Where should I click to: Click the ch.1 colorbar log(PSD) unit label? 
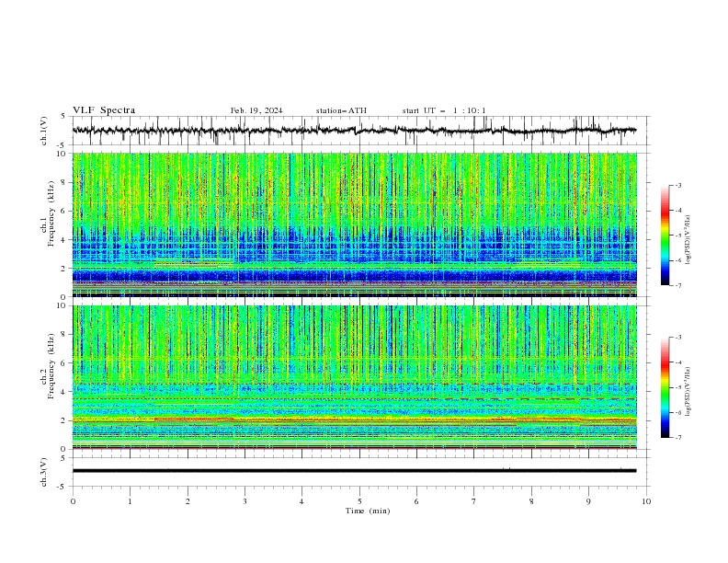pos(688,240)
